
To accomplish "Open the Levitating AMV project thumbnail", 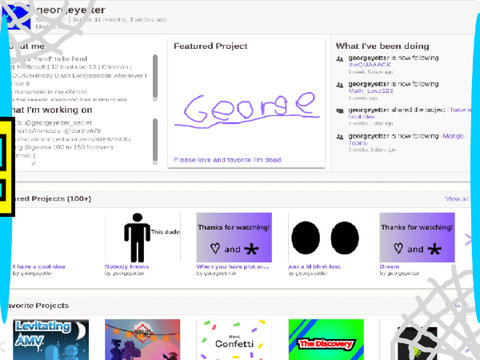I will point(51,339).
